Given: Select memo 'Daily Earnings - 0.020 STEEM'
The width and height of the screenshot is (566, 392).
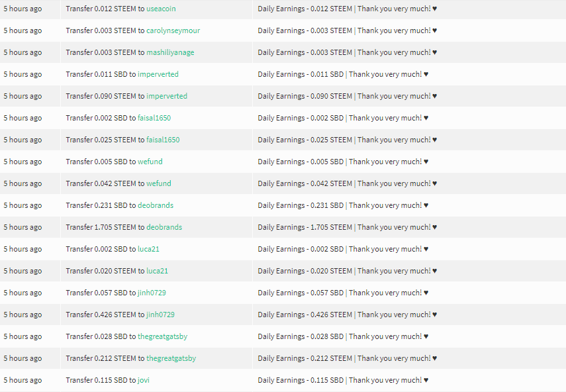Looking at the screenshot, I should pos(305,271).
